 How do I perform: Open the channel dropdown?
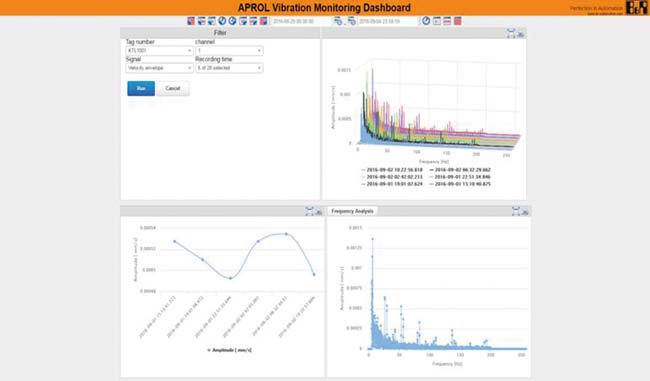pos(229,51)
